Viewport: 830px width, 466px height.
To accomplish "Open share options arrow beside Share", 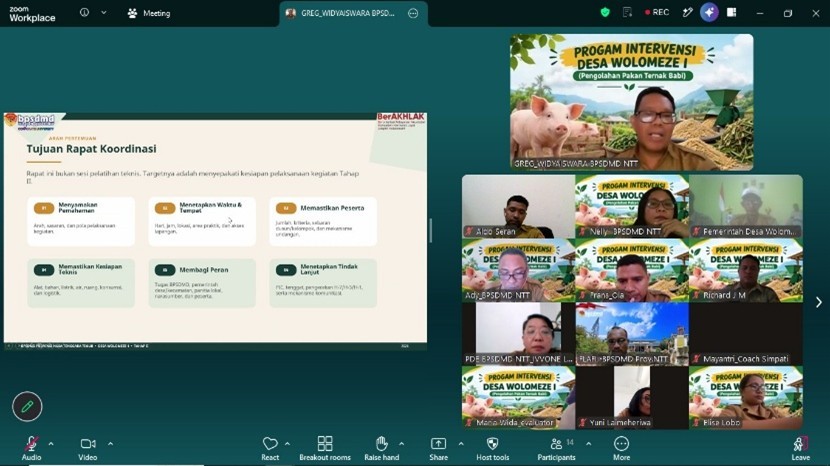I will [461, 444].
